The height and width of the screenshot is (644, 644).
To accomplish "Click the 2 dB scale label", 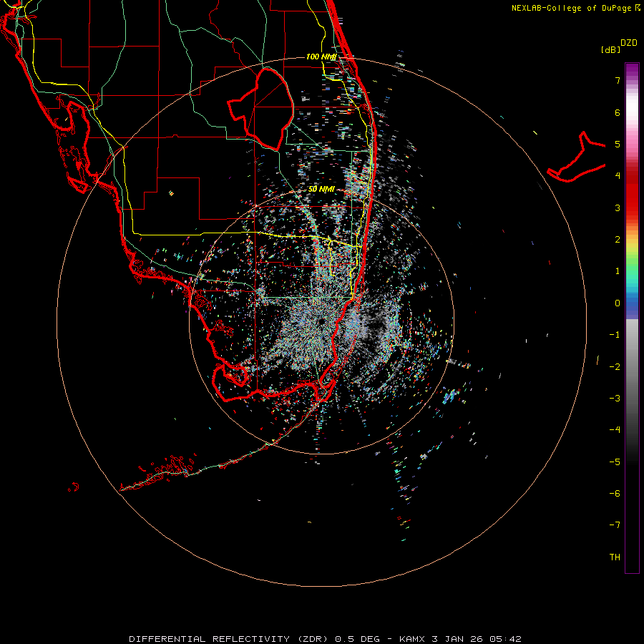I will tap(618, 240).
